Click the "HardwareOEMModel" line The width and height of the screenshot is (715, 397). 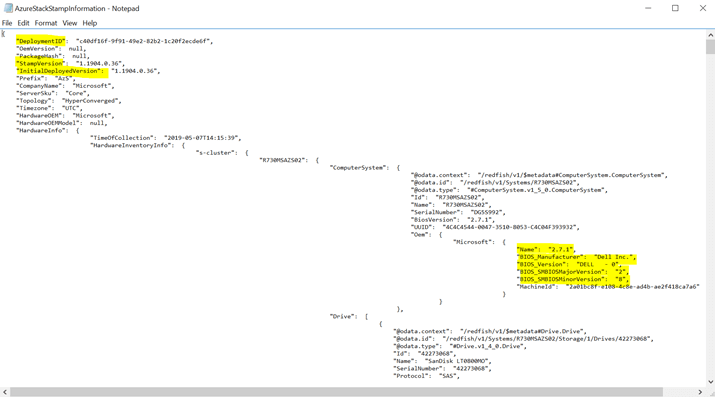(62, 123)
